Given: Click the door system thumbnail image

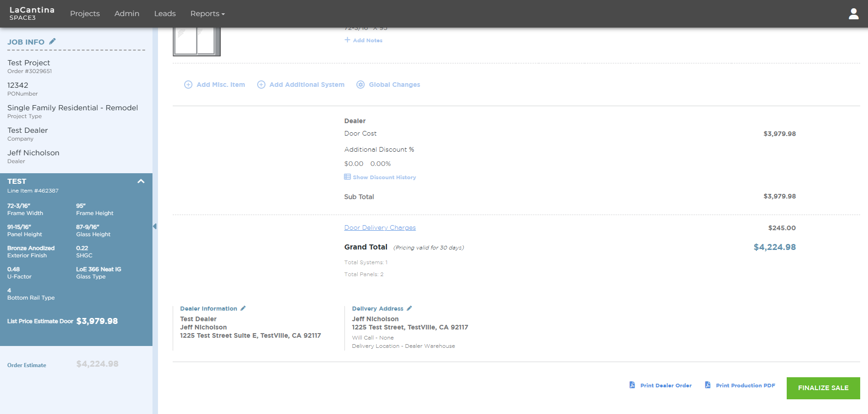Looking at the screenshot, I should point(197,41).
